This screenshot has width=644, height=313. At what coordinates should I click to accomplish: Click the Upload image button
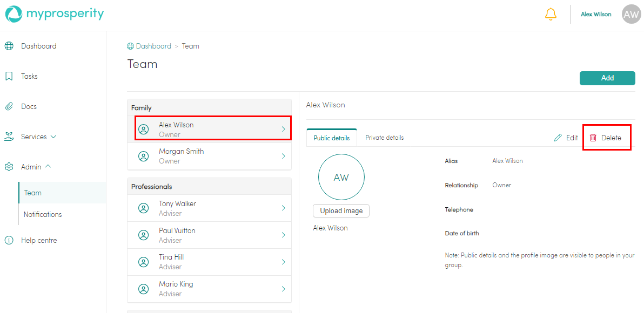point(341,210)
